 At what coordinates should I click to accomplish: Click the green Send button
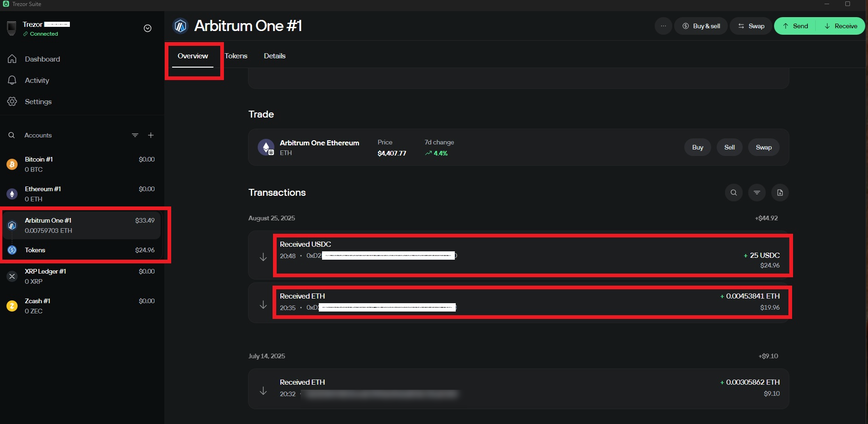click(x=795, y=26)
